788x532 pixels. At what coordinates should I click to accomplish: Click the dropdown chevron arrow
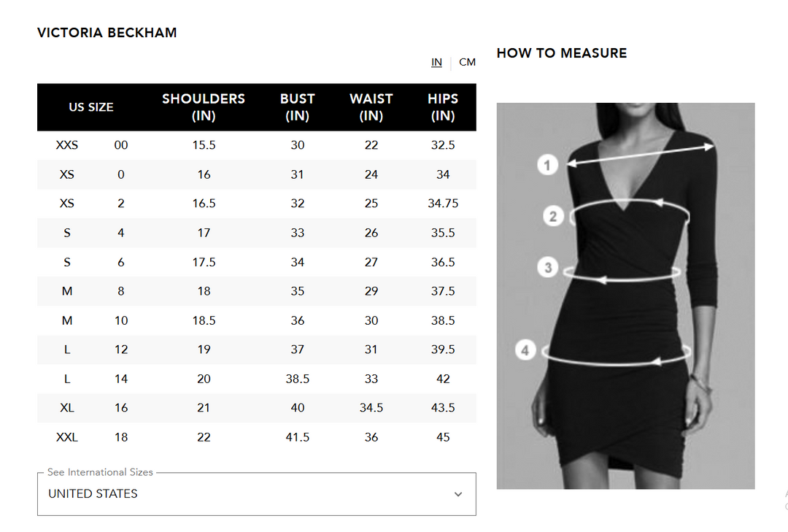tap(458, 494)
